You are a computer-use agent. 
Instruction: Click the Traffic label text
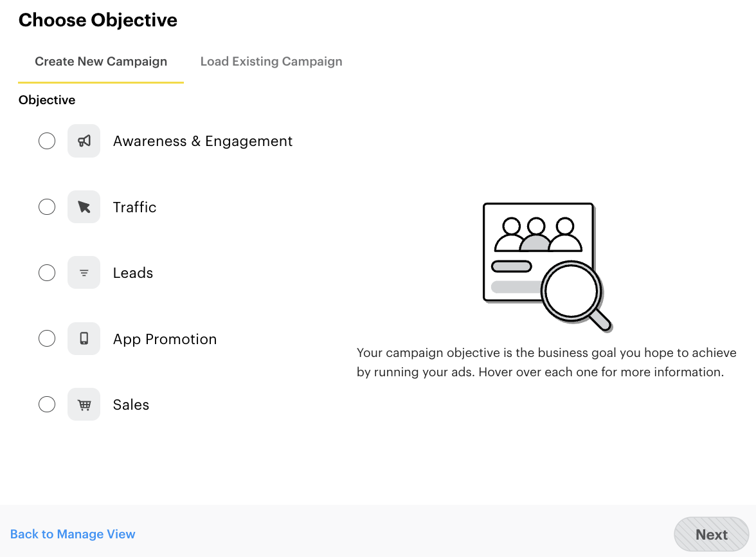[134, 206]
